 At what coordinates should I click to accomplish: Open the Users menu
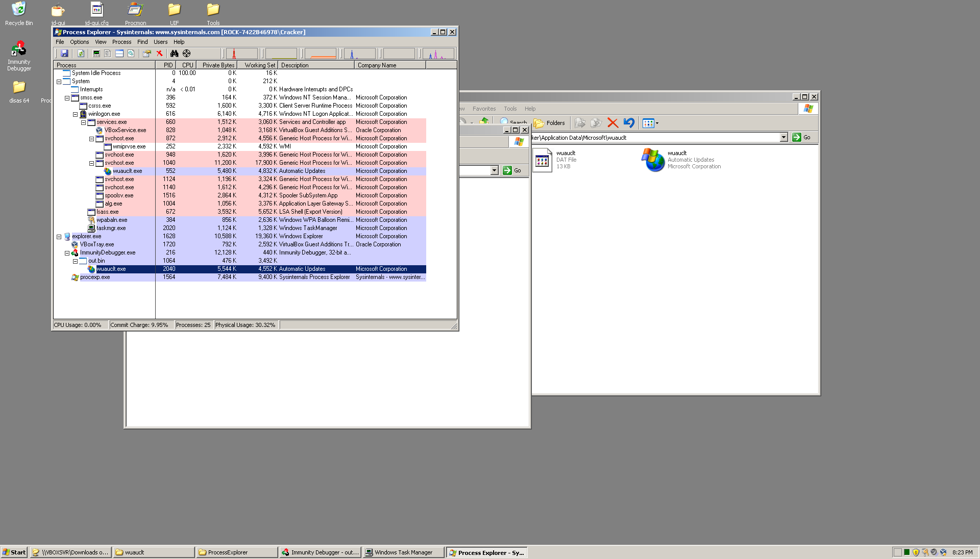tap(160, 42)
